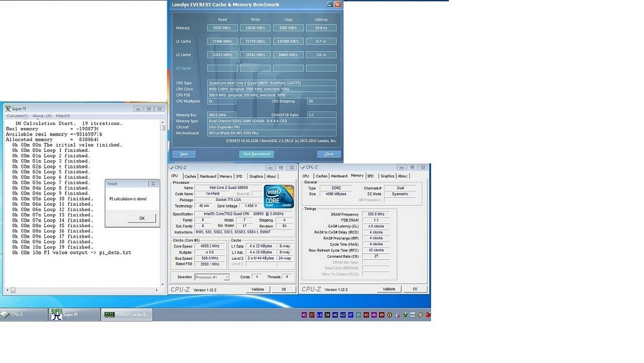This screenshot has width=644, height=363.
Task: Click CPU Type QuadCore Intel Core 2 field
Action: pos(272,83)
